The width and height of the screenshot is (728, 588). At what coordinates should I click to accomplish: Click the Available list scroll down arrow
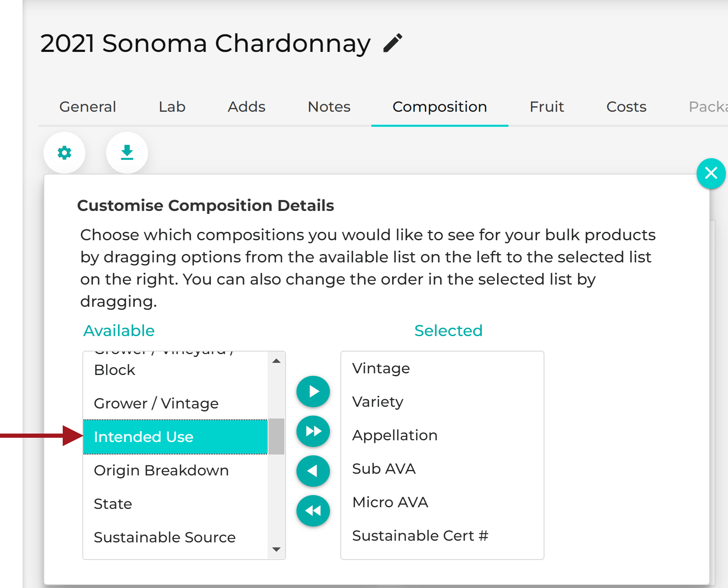tap(276, 549)
